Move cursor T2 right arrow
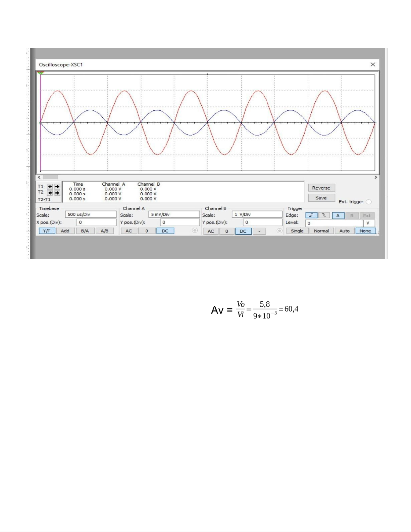 tap(57, 193)
